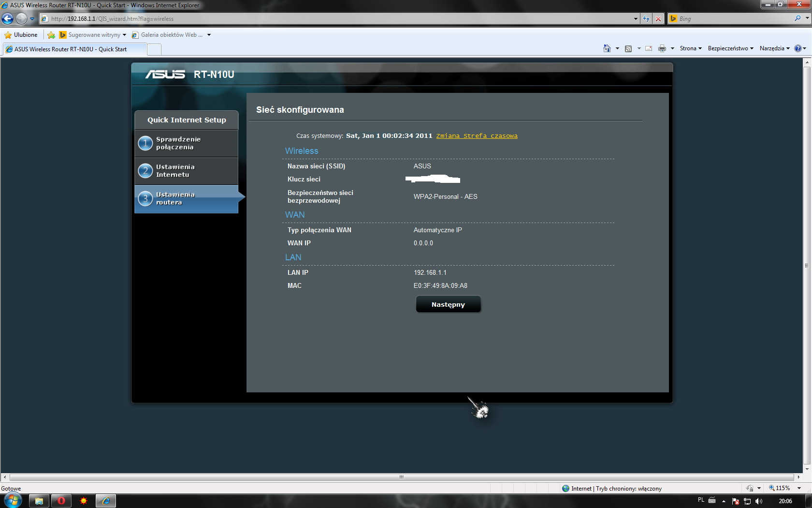Click the taskbar clock 20:06
Screen dimensions: 812x508
(785, 501)
